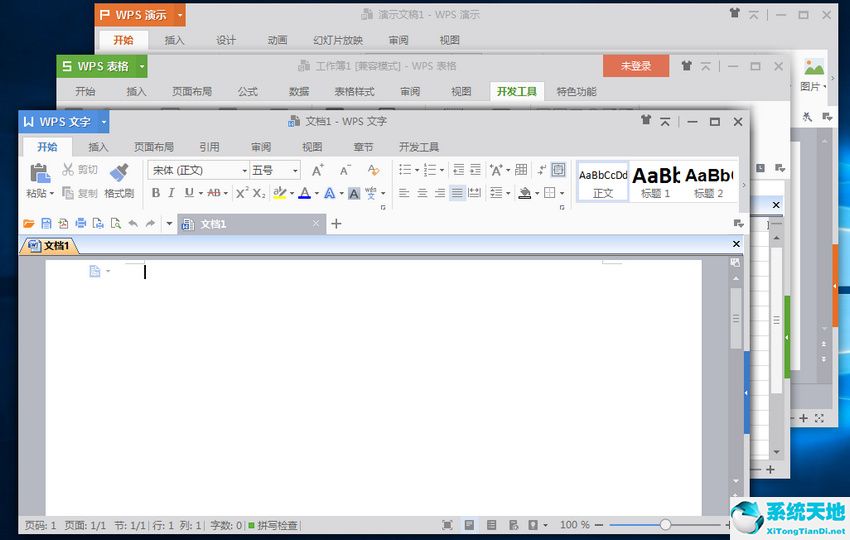Toggle justify alignment button
850x540 pixels.
coord(458,193)
